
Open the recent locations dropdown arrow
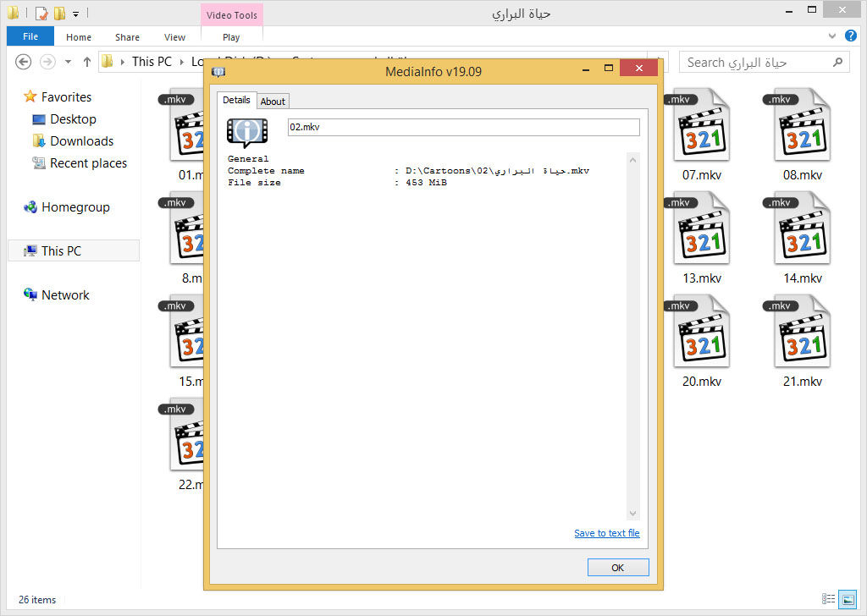click(68, 62)
